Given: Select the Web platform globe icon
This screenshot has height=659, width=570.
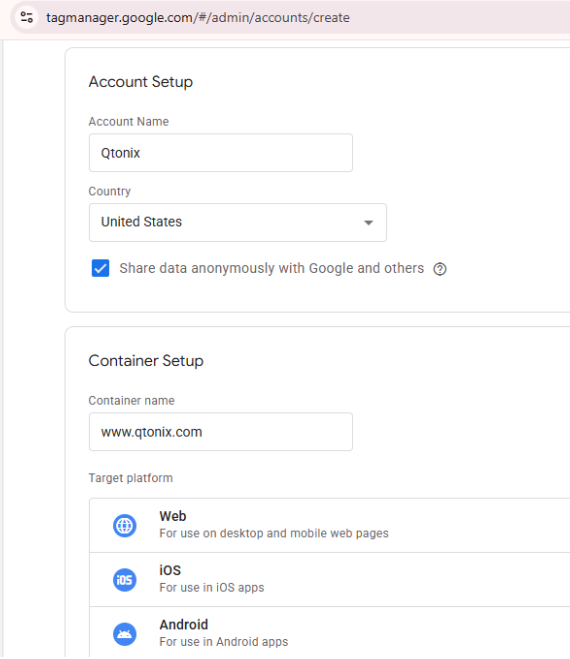Looking at the screenshot, I should pos(124,525).
